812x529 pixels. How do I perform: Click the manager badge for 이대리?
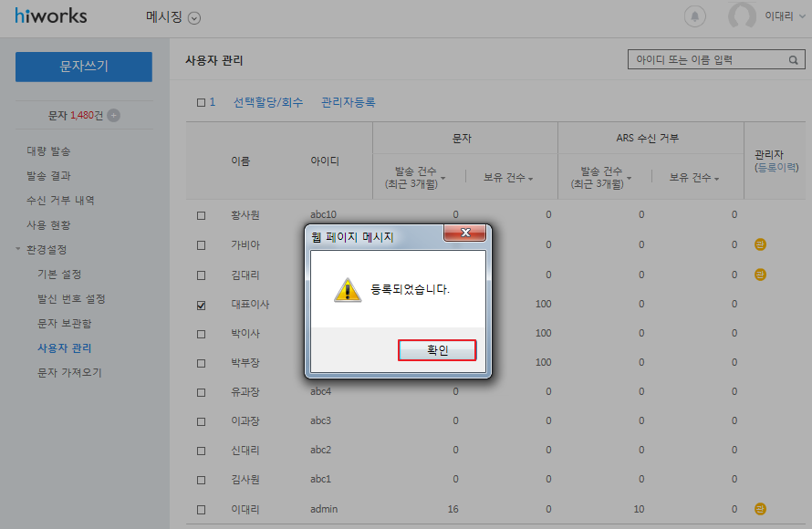(760, 509)
